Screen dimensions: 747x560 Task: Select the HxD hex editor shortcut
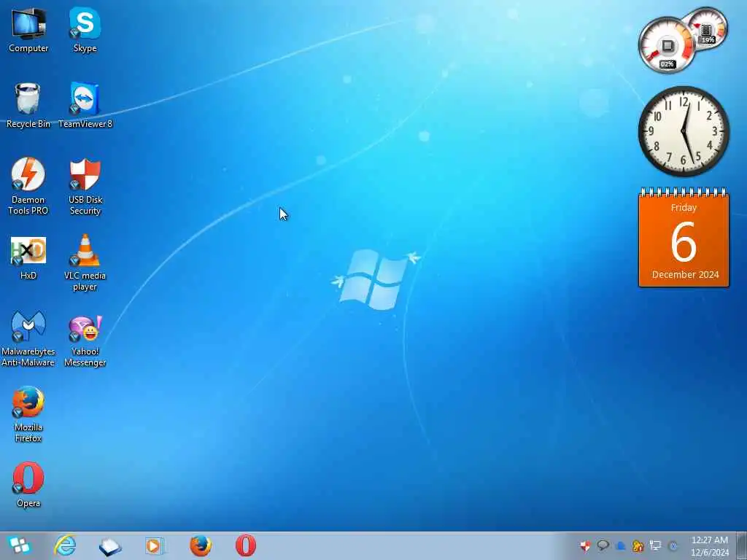pos(28,258)
